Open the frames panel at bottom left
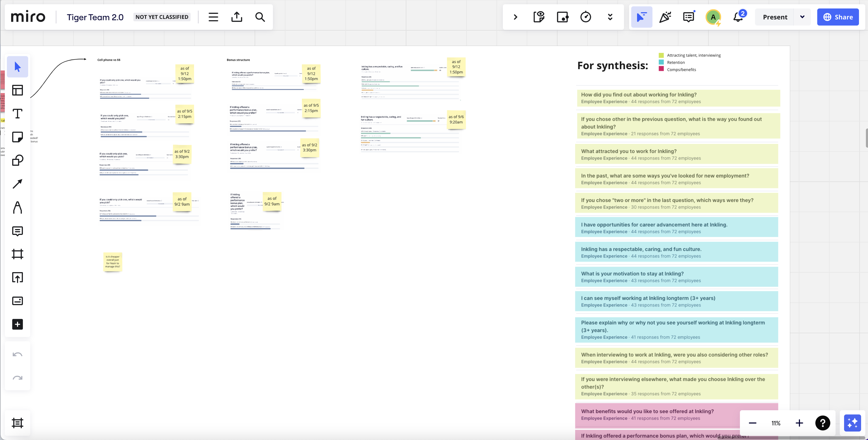The width and height of the screenshot is (868, 440). (x=17, y=423)
